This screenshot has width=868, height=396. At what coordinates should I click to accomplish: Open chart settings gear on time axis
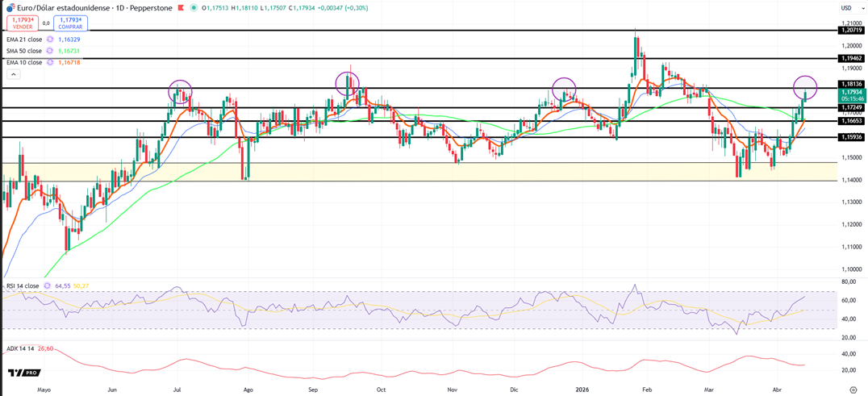pyautogui.click(x=853, y=389)
